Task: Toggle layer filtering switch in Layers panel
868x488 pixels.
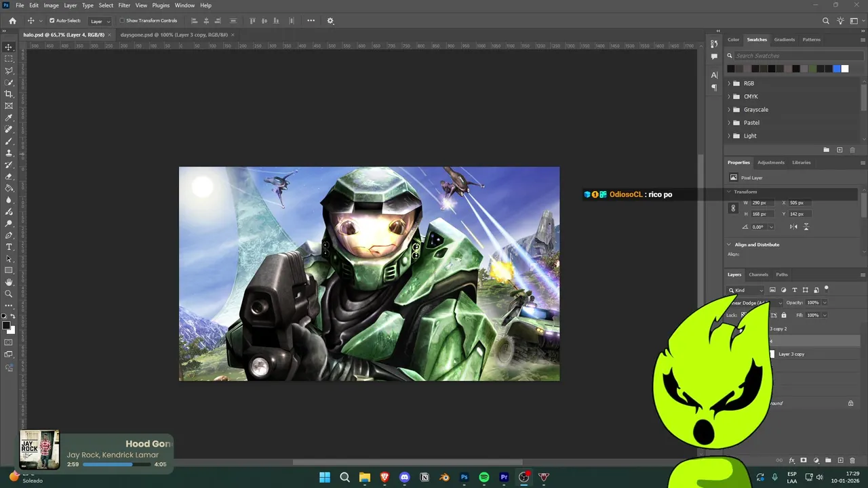Action: click(x=827, y=289)
